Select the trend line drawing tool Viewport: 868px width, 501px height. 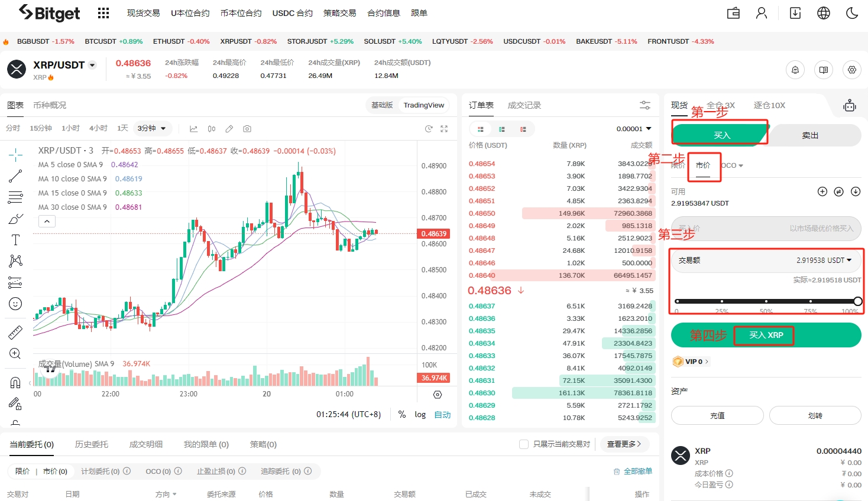(16, 176)
